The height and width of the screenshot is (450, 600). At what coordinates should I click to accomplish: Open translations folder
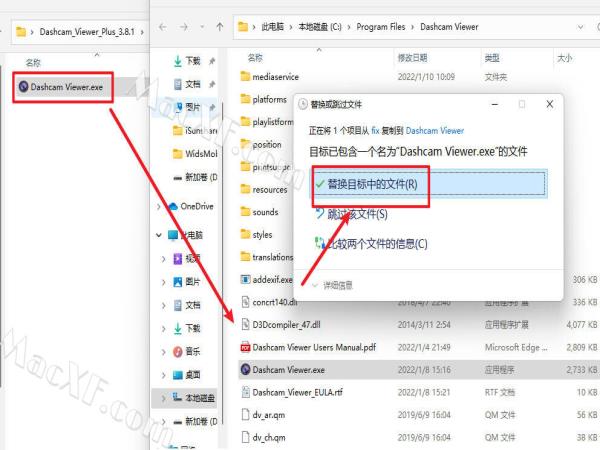point(267,257)
